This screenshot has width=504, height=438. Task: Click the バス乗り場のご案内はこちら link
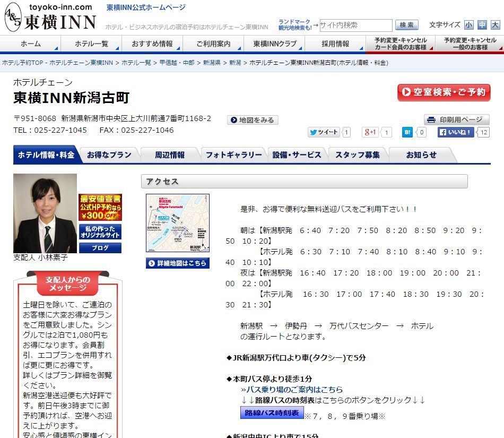292,390
